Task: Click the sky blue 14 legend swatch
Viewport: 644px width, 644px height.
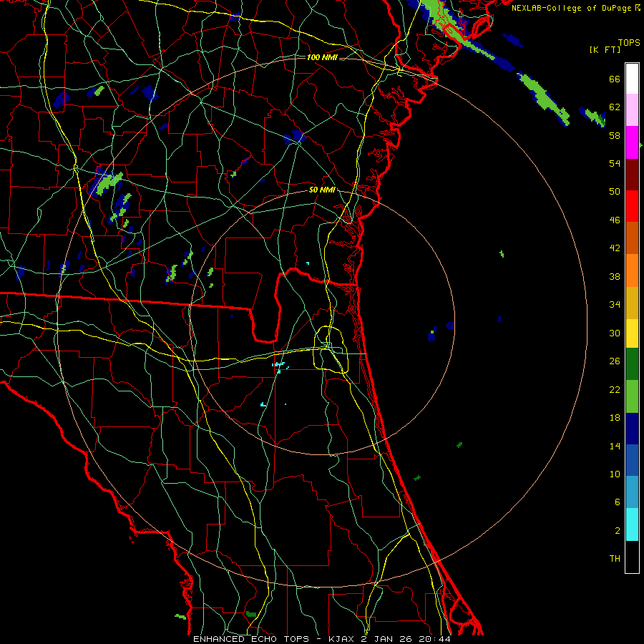Action: click(x=632, y=492)
